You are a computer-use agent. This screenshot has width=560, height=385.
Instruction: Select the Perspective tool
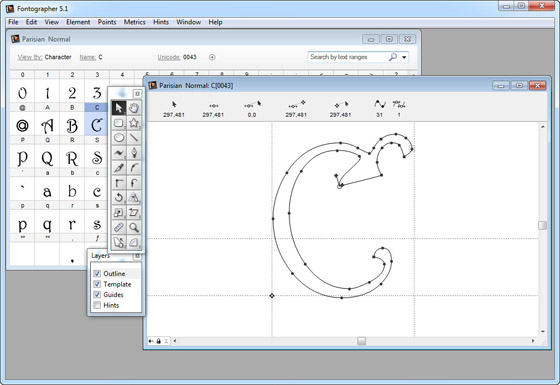pyautogui.click(x=119, y=242)
